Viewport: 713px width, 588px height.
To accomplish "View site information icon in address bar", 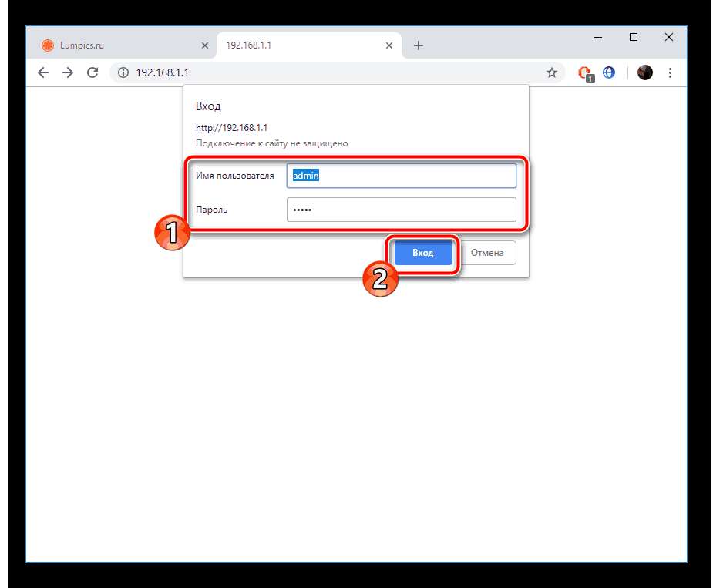I will click(x=123, y=72).
